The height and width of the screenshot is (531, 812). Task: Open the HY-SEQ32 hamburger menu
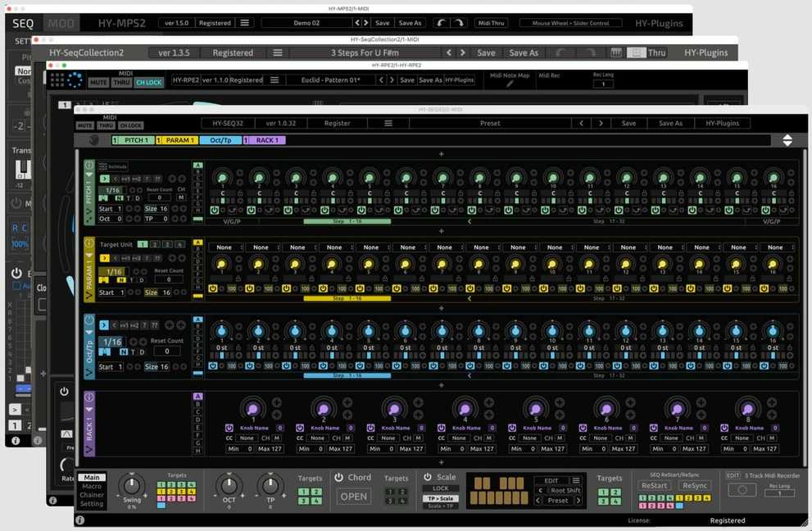(x=388, y=124)
